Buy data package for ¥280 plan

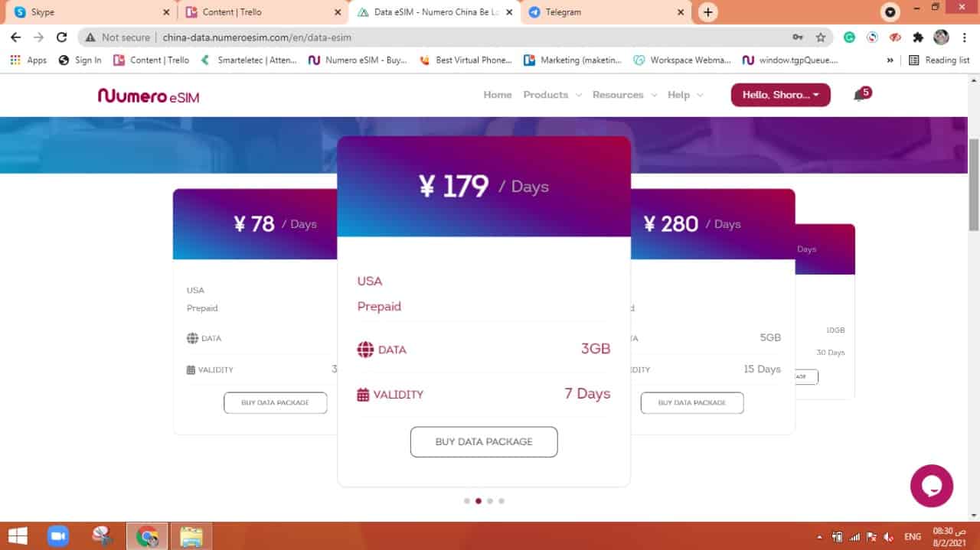pyautogui.click(x=692, y=402)
